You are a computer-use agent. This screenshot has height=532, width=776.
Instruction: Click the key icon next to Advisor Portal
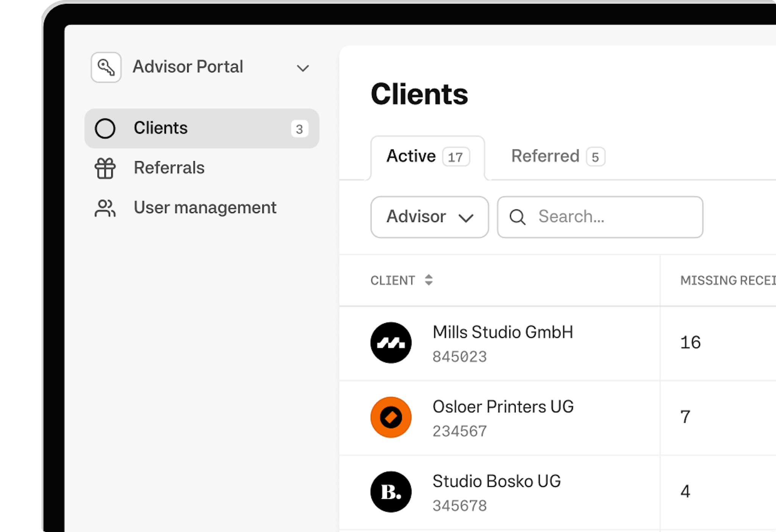106,67
